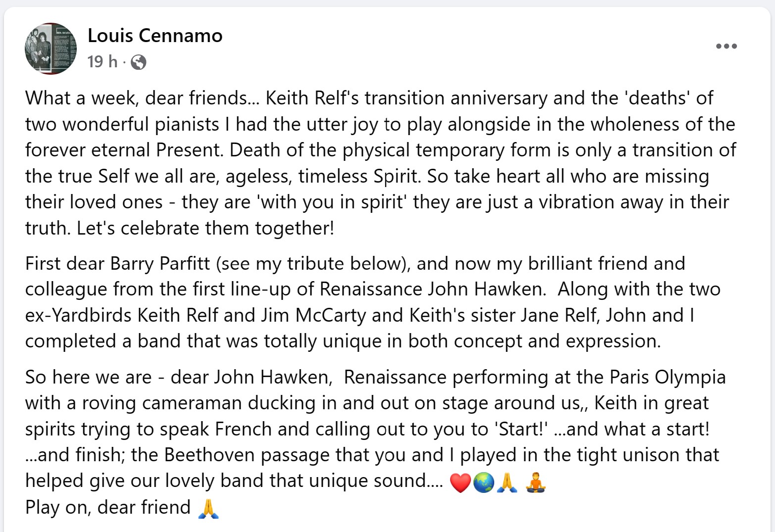Click the words "Barry Parfitt" in the post

pos(160,264)
